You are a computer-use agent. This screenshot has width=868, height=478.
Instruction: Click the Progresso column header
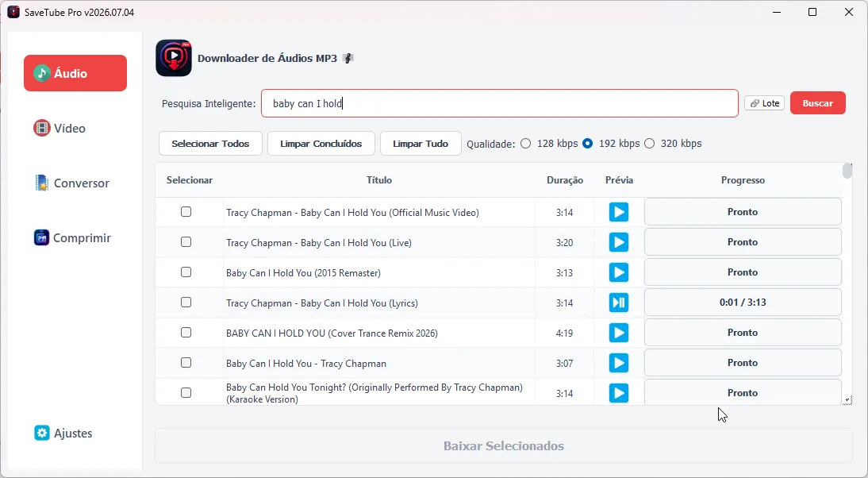tap(743, 180)
